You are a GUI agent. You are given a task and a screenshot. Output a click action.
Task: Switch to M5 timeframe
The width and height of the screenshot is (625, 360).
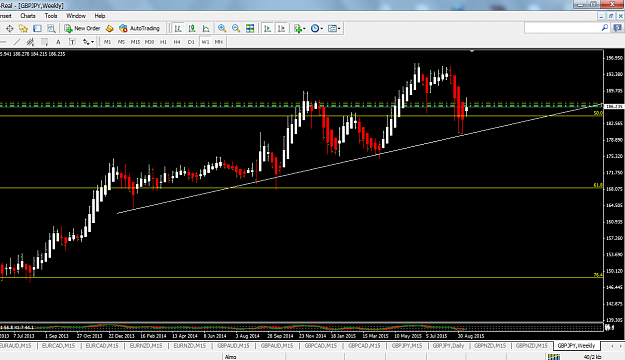121,42
